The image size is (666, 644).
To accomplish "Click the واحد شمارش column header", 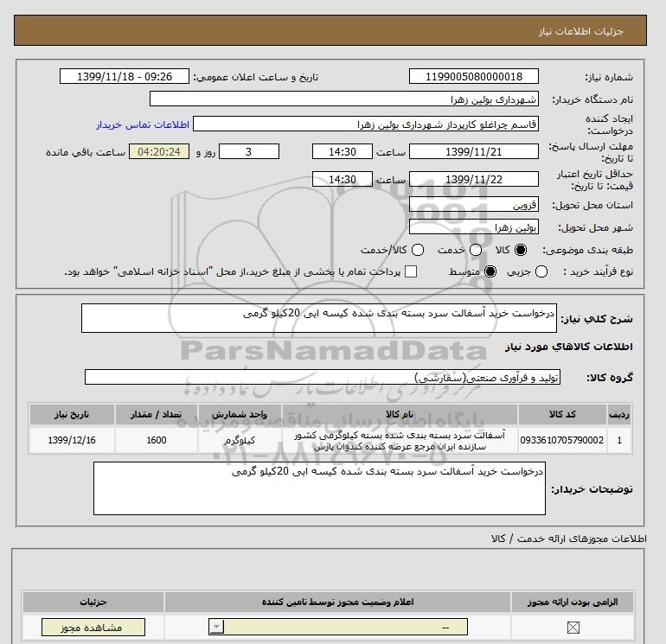I will (x=240, y=414).
